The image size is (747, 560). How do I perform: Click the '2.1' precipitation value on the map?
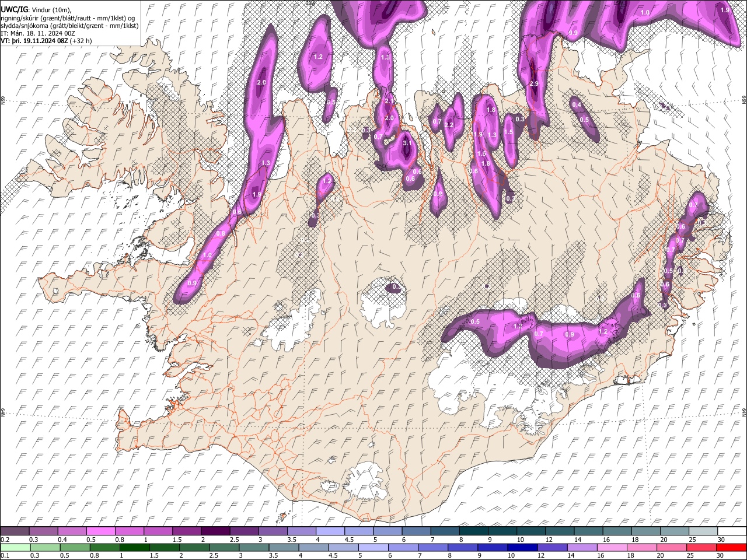389,101
